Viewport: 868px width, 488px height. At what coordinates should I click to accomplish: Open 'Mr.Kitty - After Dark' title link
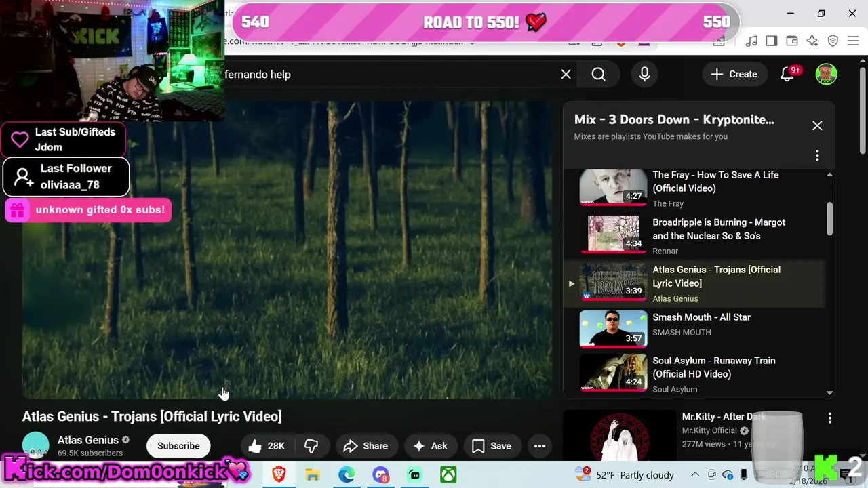[x=724, y=417]
